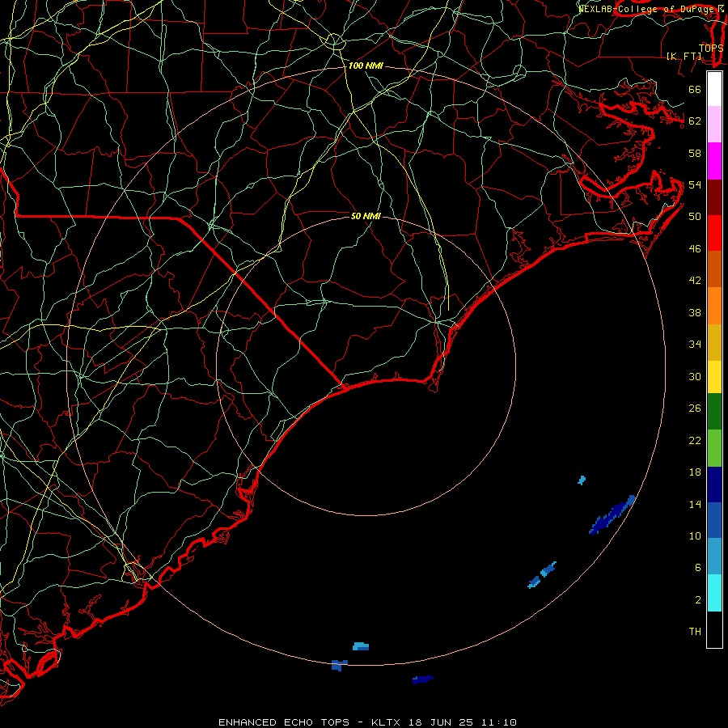The width and height of the screenshot is (728, 728).
Task: Click the legend value '34'
Action: 695,345
